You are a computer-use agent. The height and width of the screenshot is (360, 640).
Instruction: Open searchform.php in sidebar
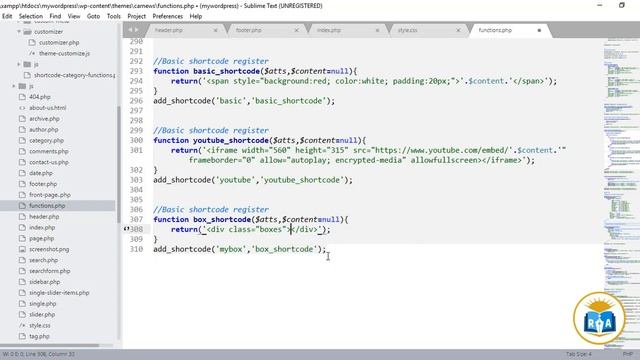pyautogui.click(x=49, y=271)
